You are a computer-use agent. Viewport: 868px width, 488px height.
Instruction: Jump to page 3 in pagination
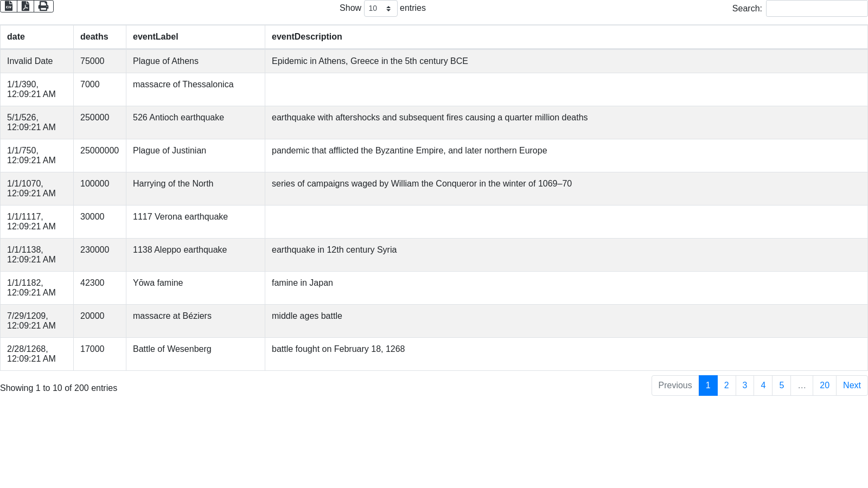click(x=745, y=386)
